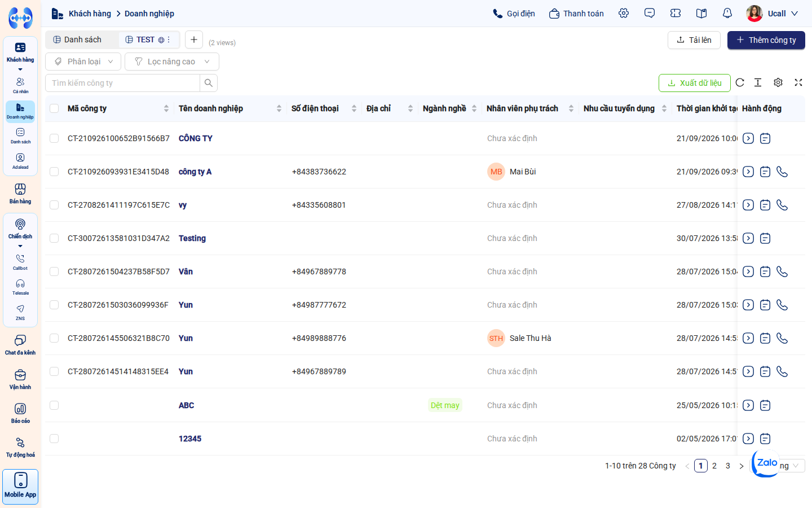Click Gọi điện in top bar

[514, 14]
